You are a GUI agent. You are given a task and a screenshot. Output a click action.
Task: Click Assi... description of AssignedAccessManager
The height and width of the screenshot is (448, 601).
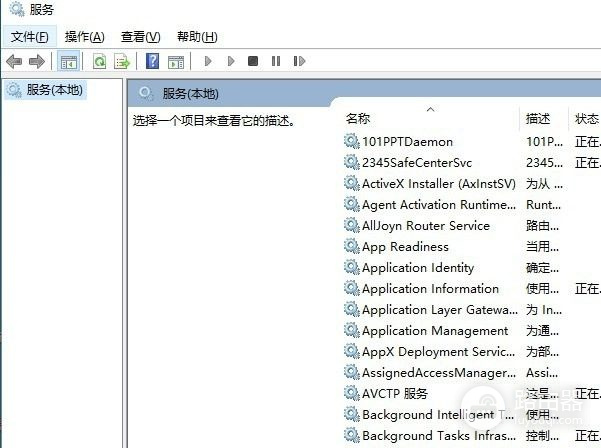pos(542,373)
